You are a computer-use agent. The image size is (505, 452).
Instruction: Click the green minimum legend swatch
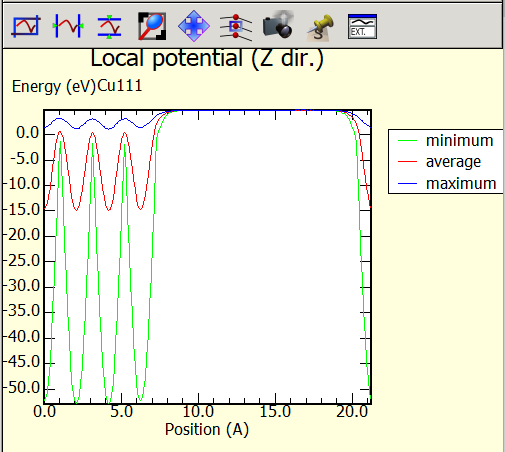(407, 141)
